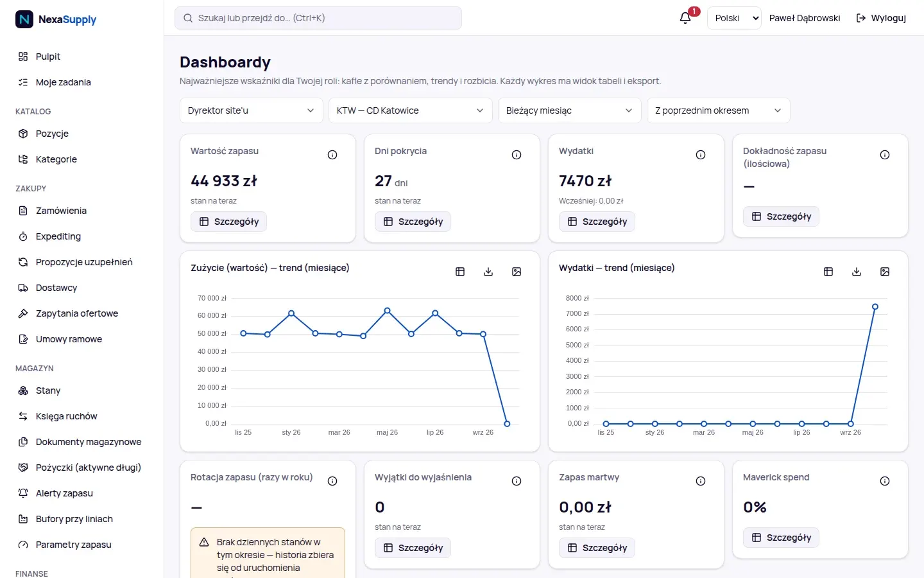Image resolution: width=924 pixels, height=578 pixels.
Task: Focus the Szukaj lub przejdź do search field
Action: pos(318,18)
